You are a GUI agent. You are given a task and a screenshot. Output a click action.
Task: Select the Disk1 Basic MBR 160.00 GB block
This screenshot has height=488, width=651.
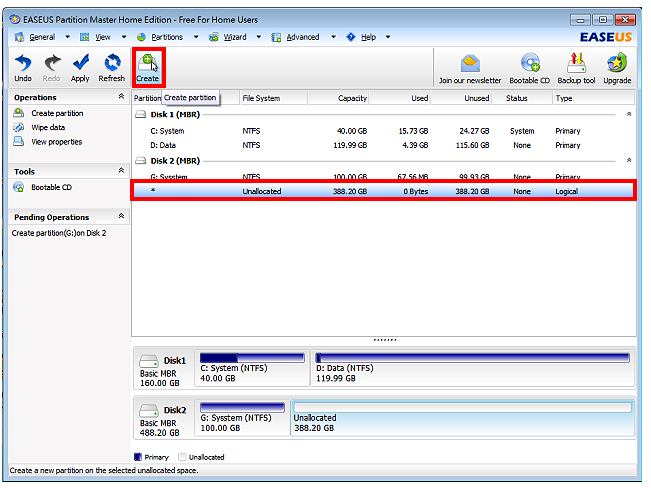pyautogui.click(x=164, y=369)
